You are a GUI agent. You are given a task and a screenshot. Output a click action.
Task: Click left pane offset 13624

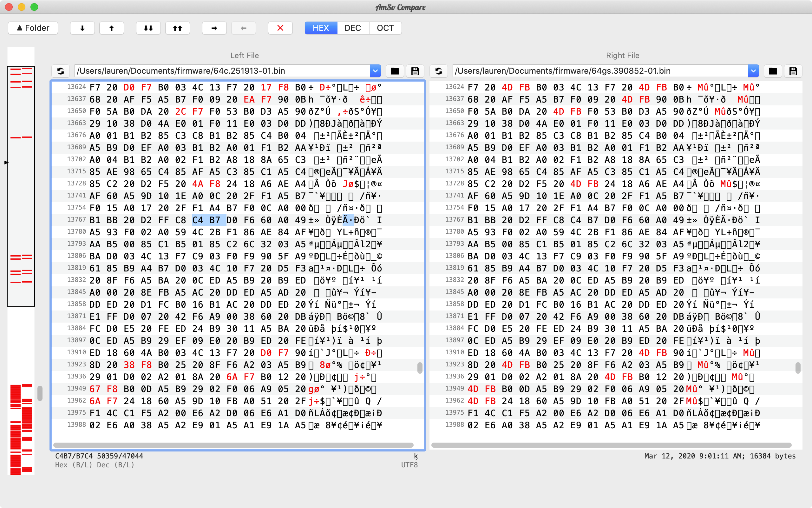[76, 87]
